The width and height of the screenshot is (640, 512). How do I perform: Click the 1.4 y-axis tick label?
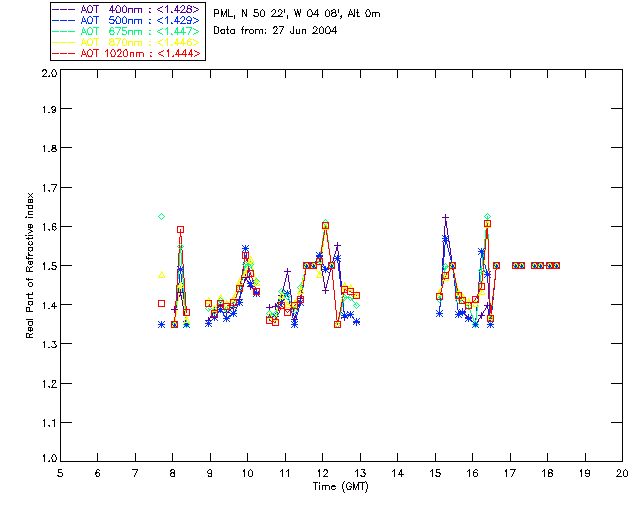click(x=49, y=305)
